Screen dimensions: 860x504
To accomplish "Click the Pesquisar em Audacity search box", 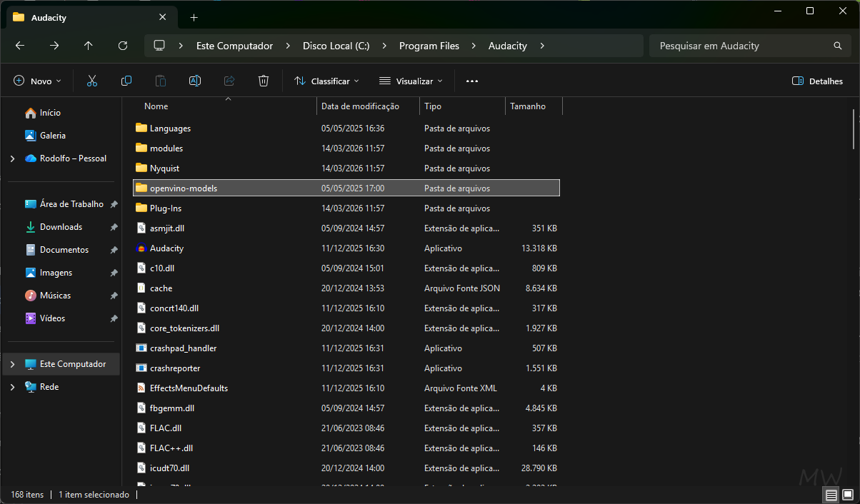I will click(x=743, y=46).
